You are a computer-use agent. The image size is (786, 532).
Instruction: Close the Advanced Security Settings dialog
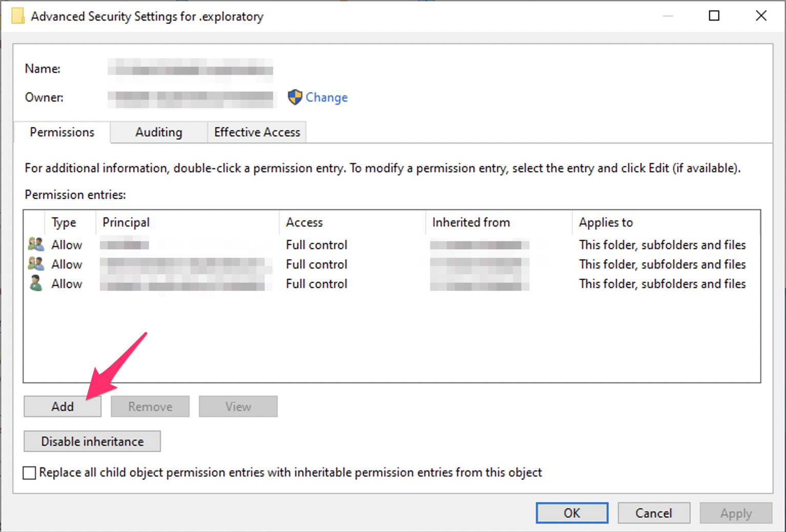point(761,16)
